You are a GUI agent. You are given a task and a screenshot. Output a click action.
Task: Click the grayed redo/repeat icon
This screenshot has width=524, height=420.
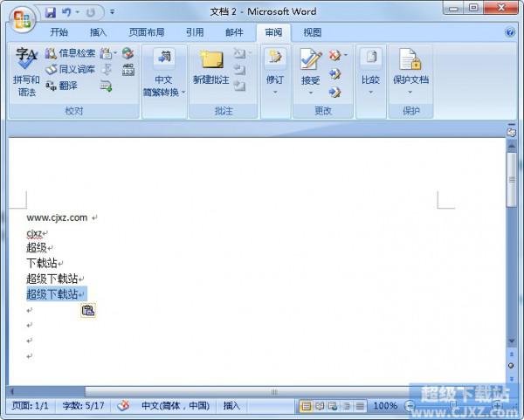[91, 13]
